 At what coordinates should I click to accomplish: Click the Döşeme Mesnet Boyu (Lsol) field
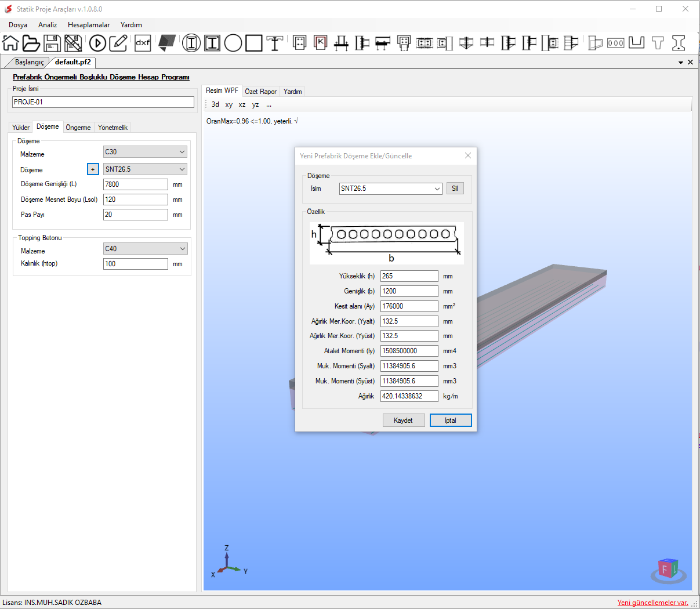tap(136, 200)
